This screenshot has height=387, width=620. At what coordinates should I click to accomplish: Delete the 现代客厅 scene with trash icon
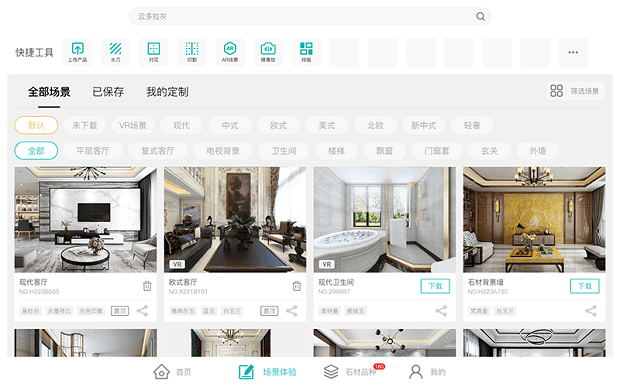147,286
